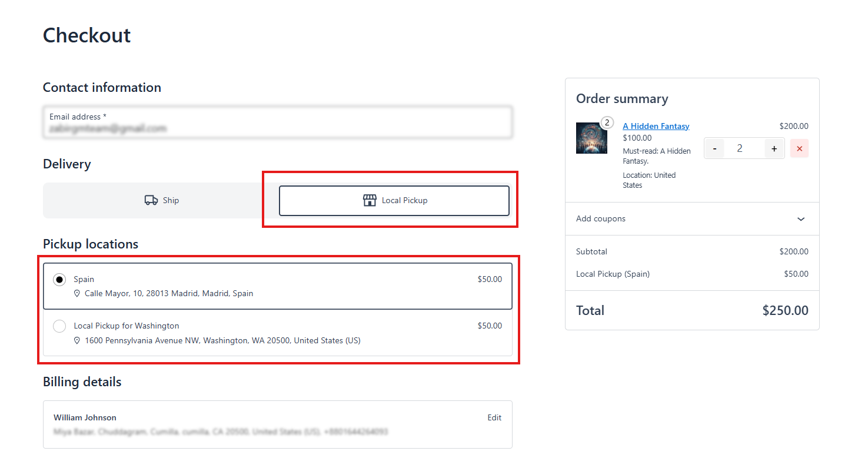This screenshot has height=461, width=868.
Task: Expand Add coupons with the chevron
Action: (x=800, y=219)
